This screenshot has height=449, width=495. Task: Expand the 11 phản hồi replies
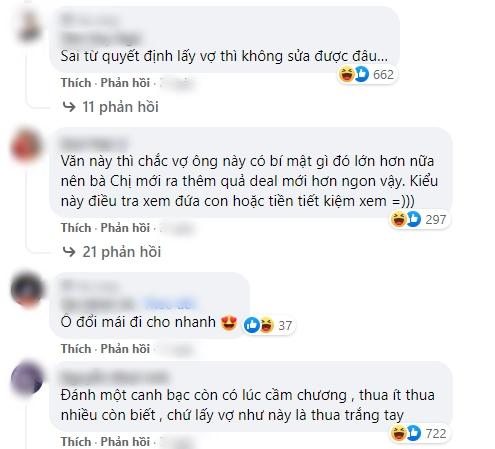pyautogui.click(x=120, y=107)
